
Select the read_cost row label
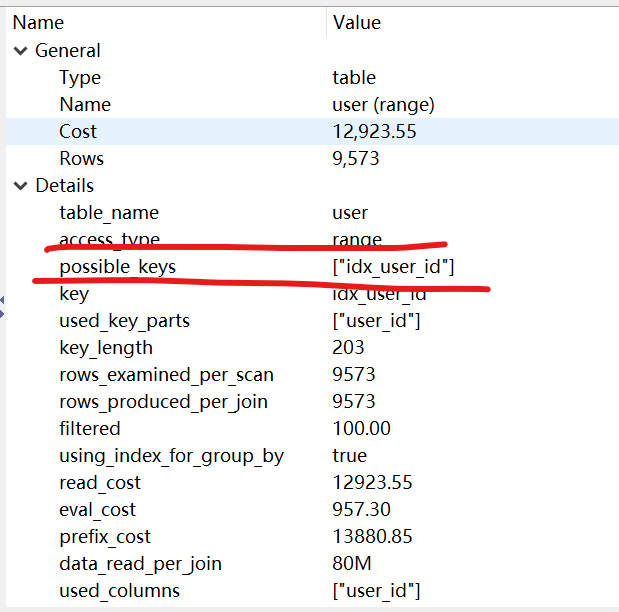click(100, 484)
